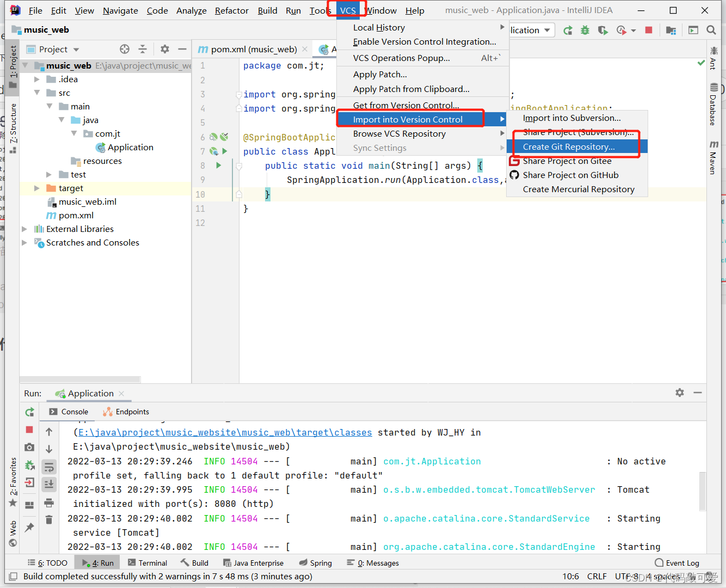Screen dimensions: 726x588
Task: Switch to Endpoints tab in Run panel
Action: coord(126,412)
